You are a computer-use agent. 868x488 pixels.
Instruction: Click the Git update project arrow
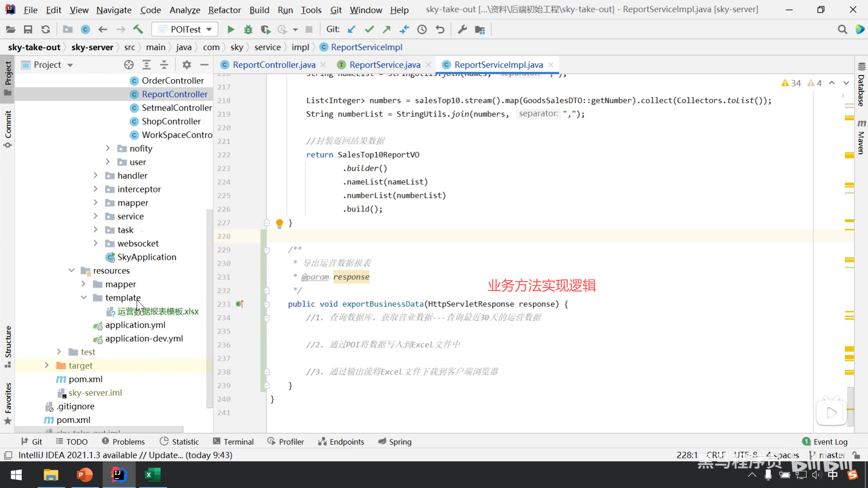coord(351,29)
